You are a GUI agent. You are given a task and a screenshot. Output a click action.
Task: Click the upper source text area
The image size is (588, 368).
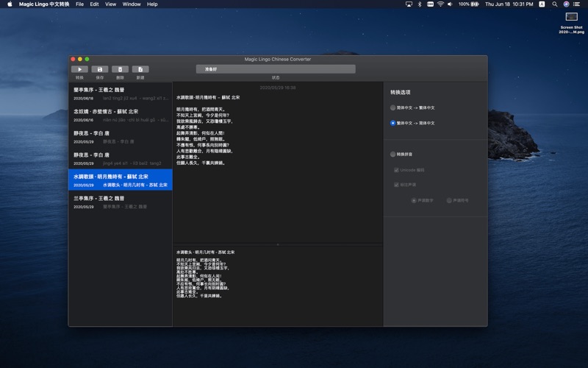coord(277,162)
